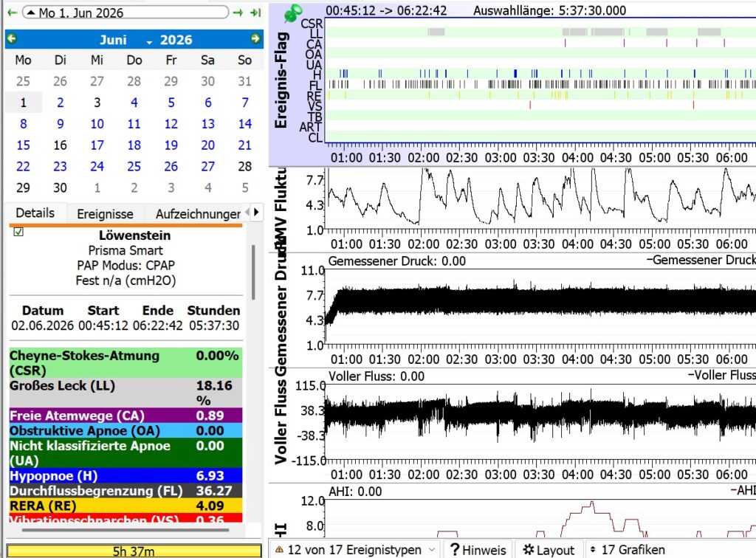Select June 16 in the calendar

(61, 145)
